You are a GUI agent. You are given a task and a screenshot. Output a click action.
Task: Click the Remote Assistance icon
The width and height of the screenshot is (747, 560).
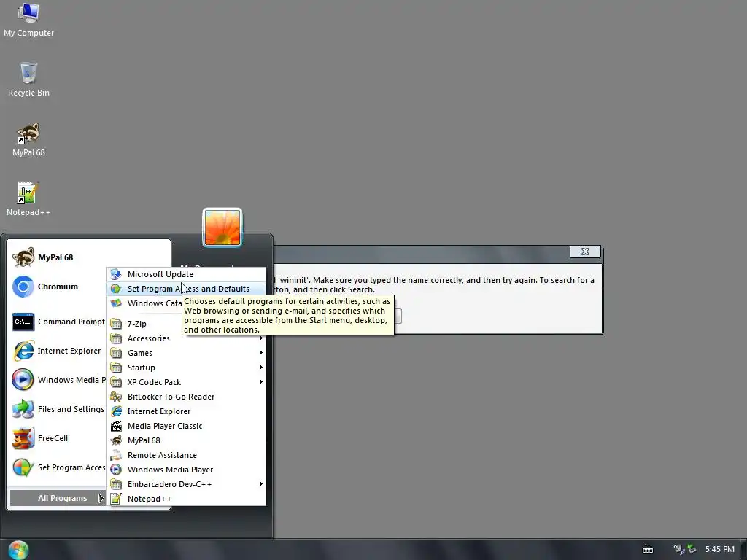coord(116,455)
